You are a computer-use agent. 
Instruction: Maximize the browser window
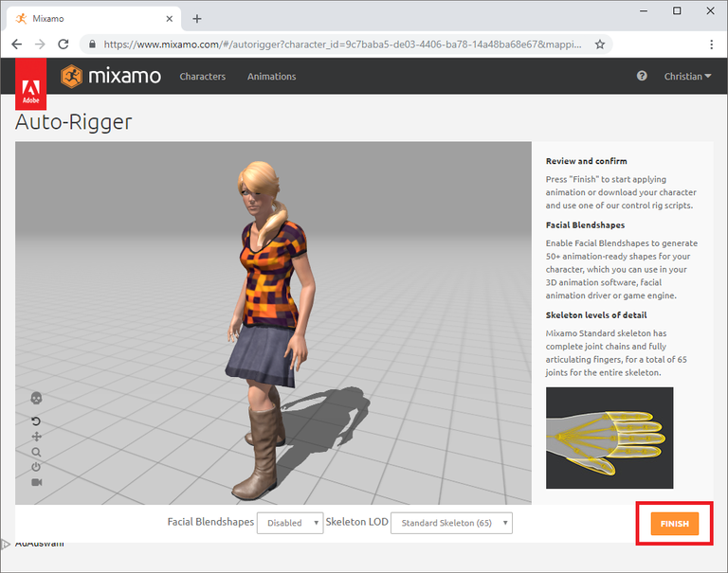click(x=677, y=10)
